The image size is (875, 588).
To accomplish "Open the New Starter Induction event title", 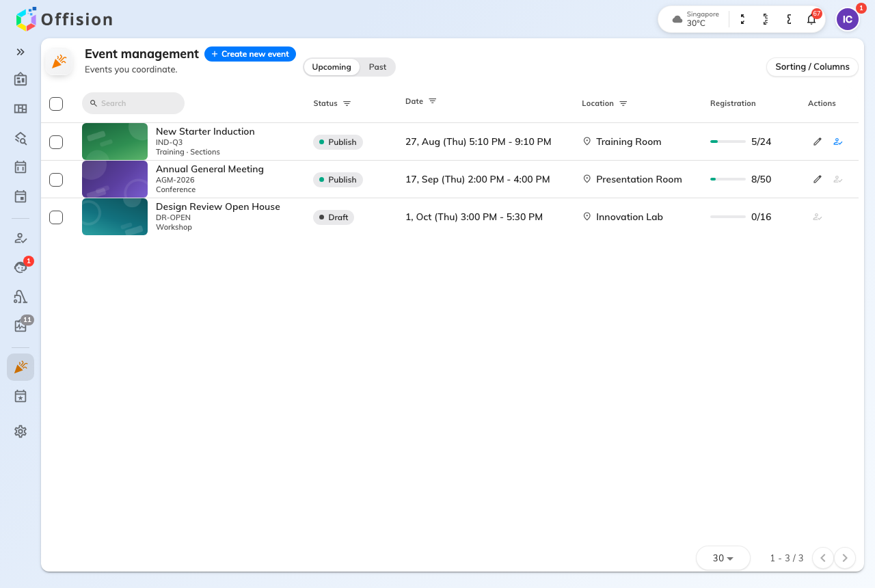I will (205, 131).
